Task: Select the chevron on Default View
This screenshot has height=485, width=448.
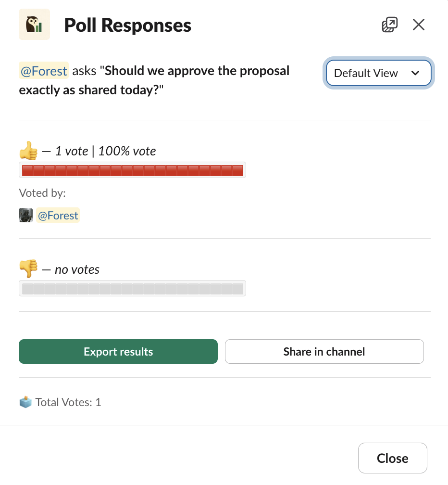Action: coord(416,73)
